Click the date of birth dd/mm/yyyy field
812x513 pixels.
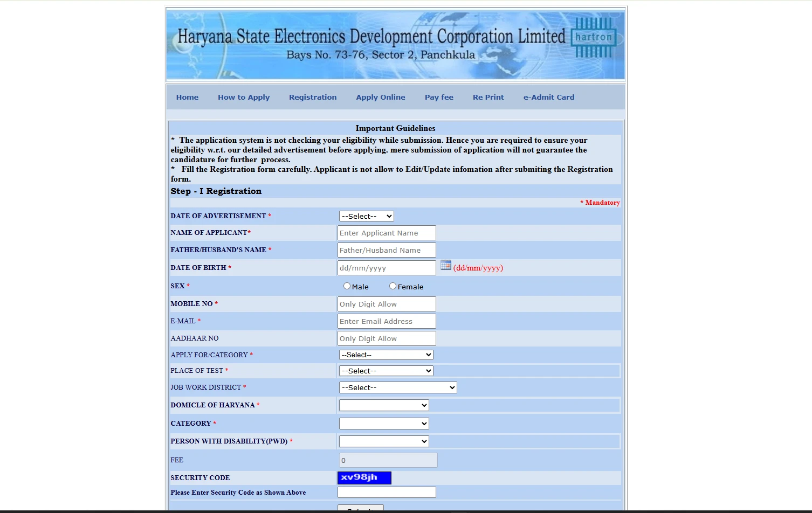click(387, 268)
